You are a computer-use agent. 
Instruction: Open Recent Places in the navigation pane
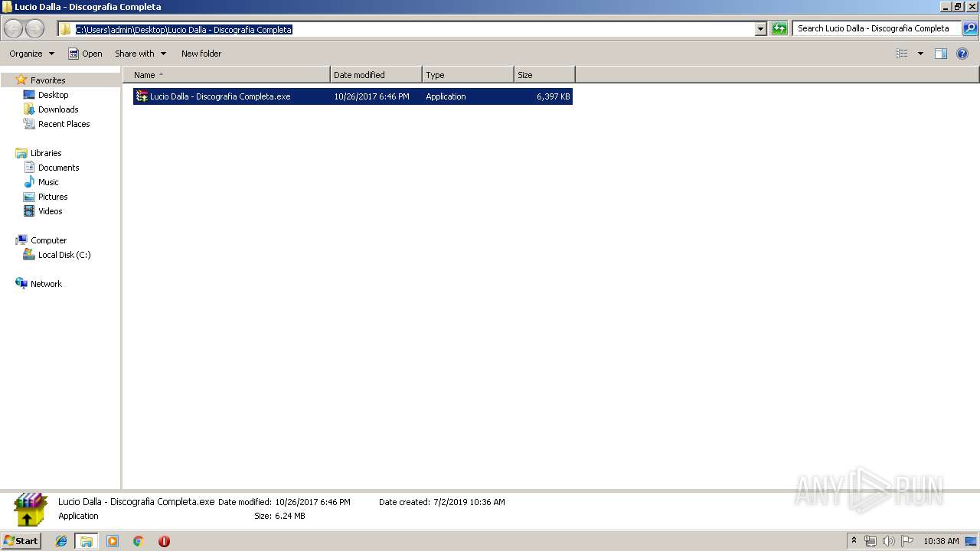coord(64,124)
